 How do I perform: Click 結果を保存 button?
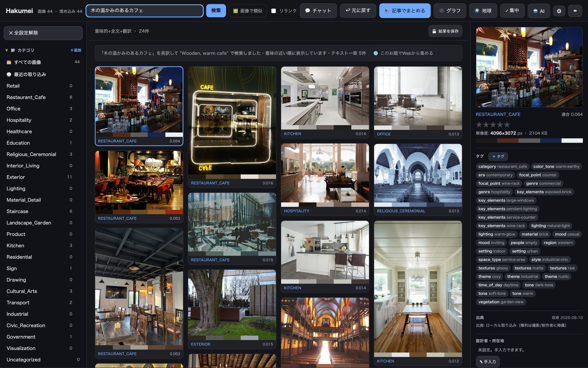[x=445, y=31]
